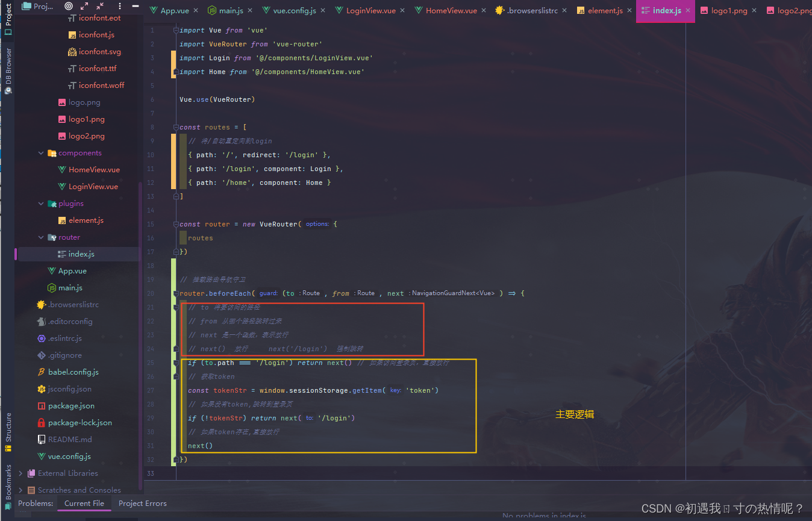Click the Problems panel label
The height and width of the screenshot is (521, 812).
pyautogui.click(x=36, y=504)
